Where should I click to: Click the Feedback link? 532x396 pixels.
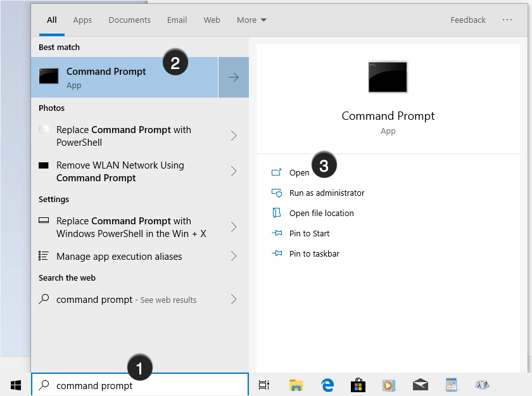click(x=468, y=20)
